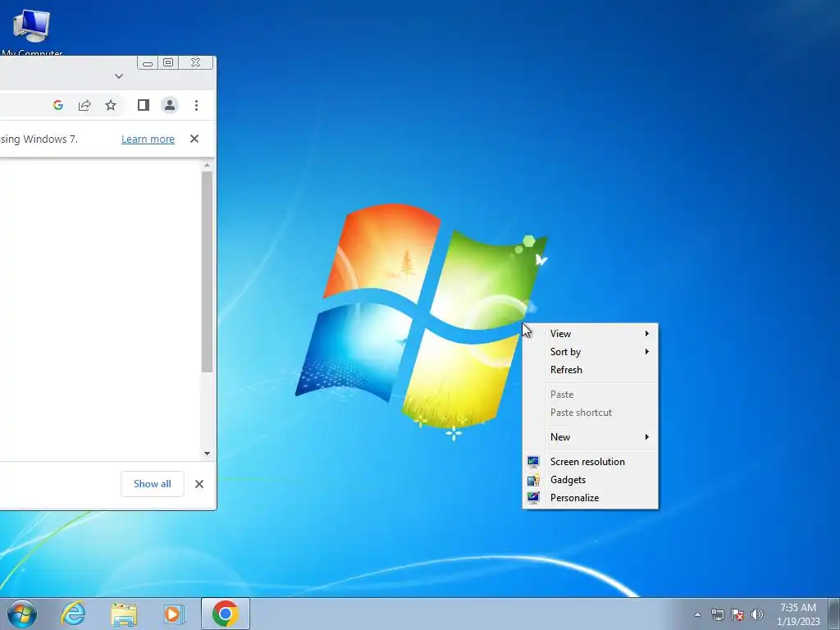Screen dimensions: 840x630
Task: Click the Screen resolution monitor icon
Action: pyautogui.click(x=533, y=461)
